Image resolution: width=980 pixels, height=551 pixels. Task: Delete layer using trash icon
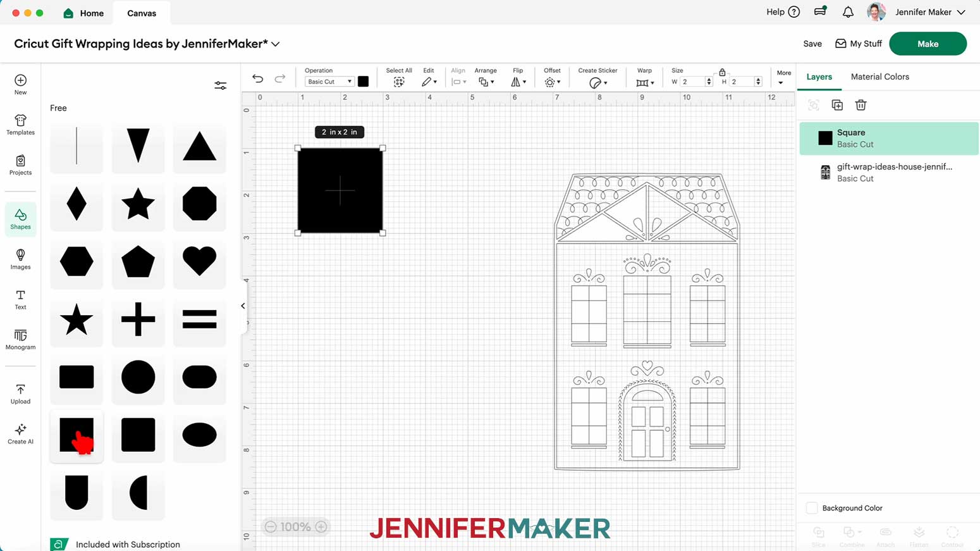(x=861, y=105)
